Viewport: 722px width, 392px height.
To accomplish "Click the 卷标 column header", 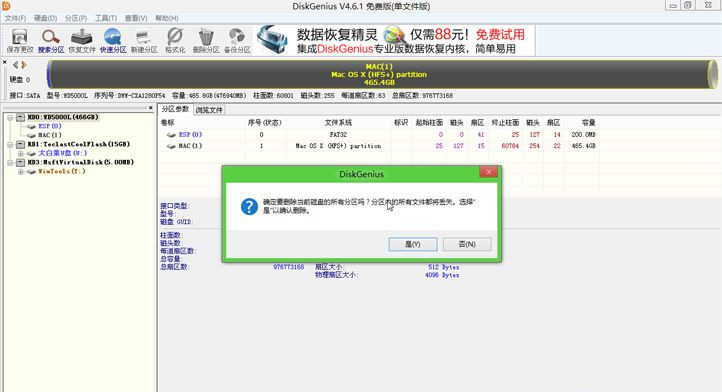I will (168, 123).
